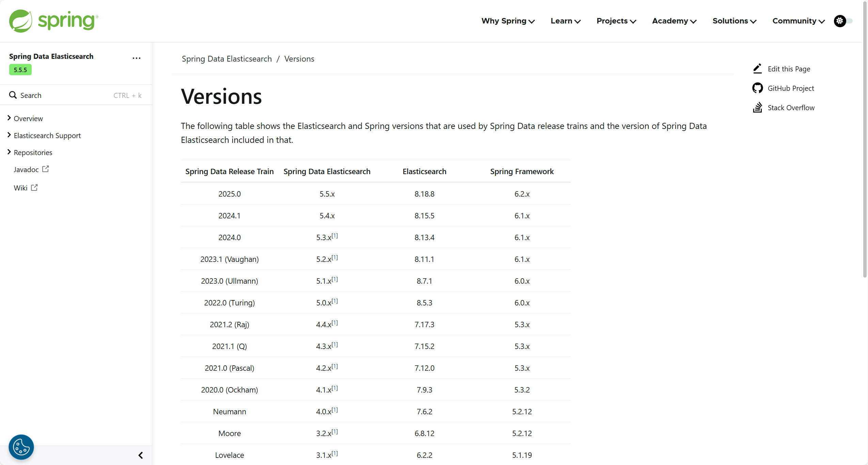Open the three-dots menu beside Spring Data Elasticsearch
Image resolution: width=868 pixels, height=465 pixels.
pos(137,58)
